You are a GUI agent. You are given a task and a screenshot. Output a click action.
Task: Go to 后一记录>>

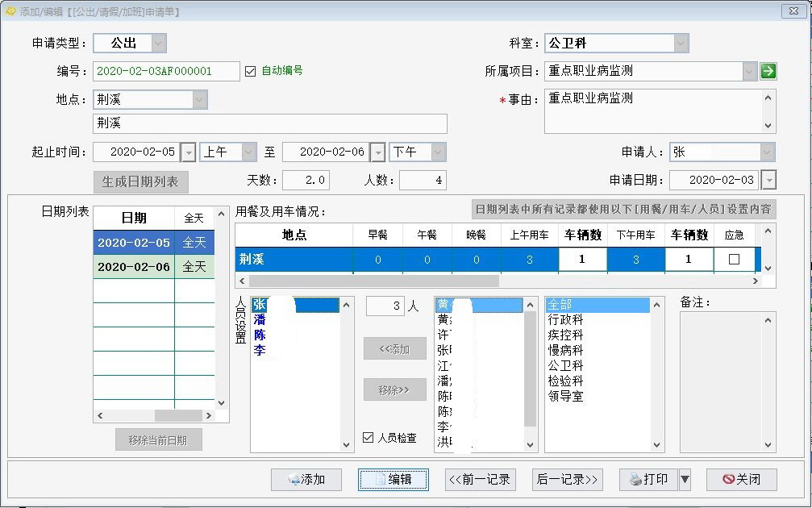click(567, 480)
